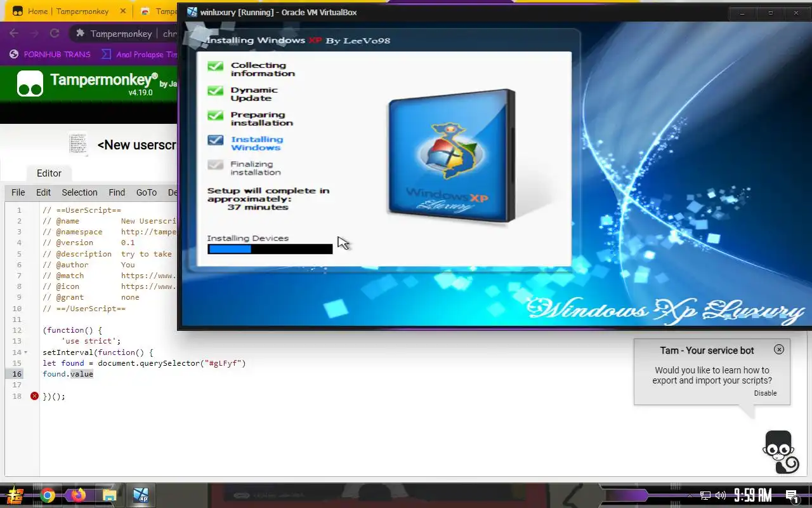Click the 'use strict' line in the code
This screenshot has height=508, width=812.
coord(91,341)
